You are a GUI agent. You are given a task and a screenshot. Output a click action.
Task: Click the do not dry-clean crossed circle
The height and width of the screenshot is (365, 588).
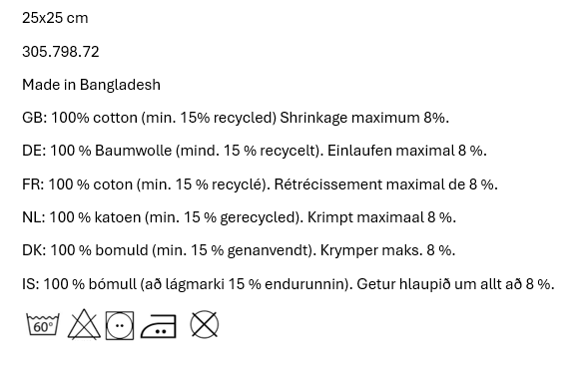coord(205,324)
